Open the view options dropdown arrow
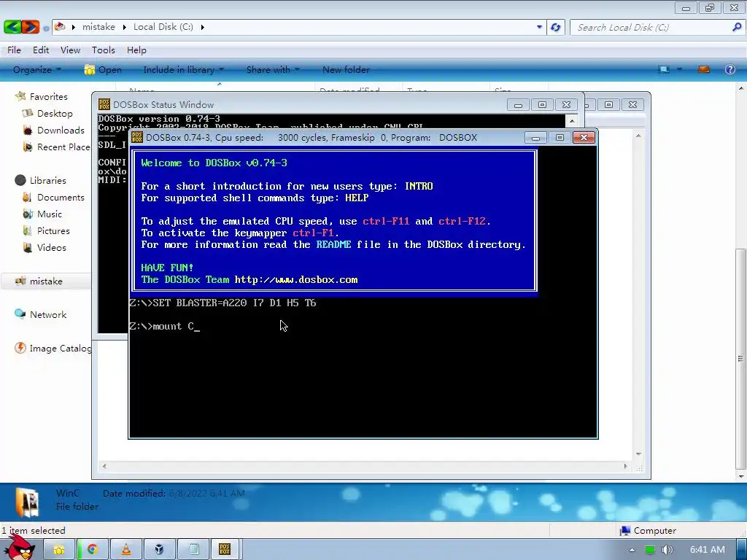This screenshot has height=560, width=747. pyautogui.click(x=679, y=69)
